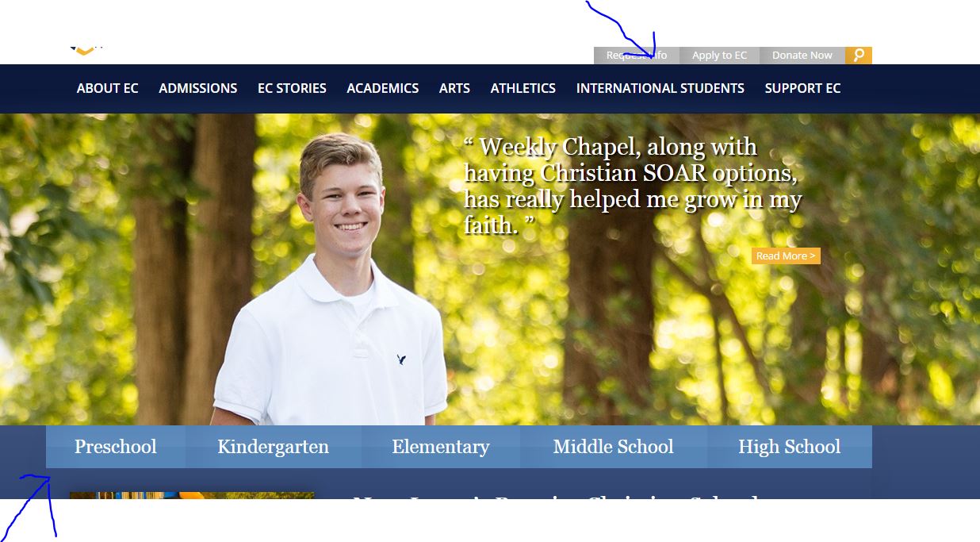Open the Academics menu item
The image size is (980, 542).
(383, 88)
